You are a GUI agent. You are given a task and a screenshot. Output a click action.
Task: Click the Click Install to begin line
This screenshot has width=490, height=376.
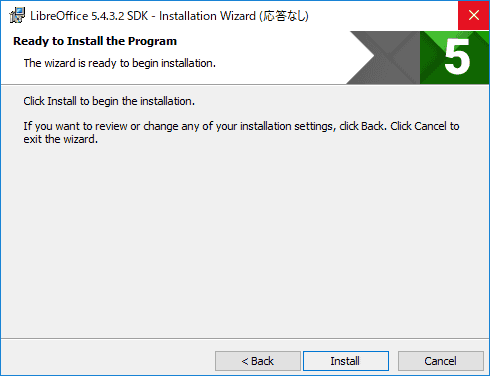(x=109, y=101)
